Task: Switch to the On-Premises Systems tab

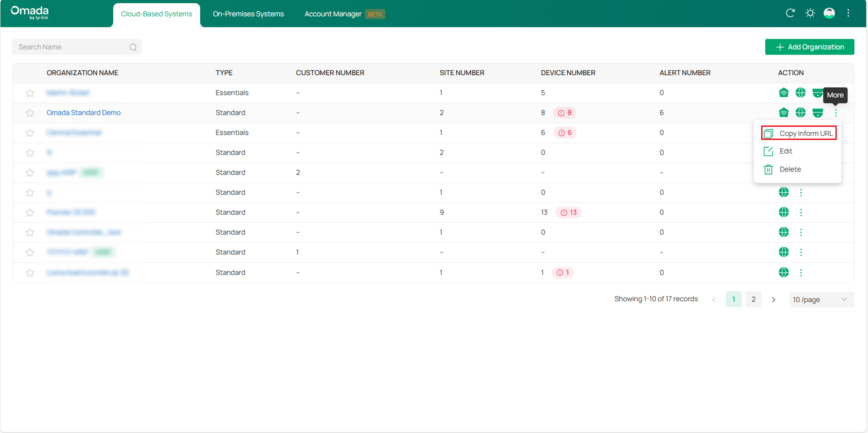Action: 248,14
